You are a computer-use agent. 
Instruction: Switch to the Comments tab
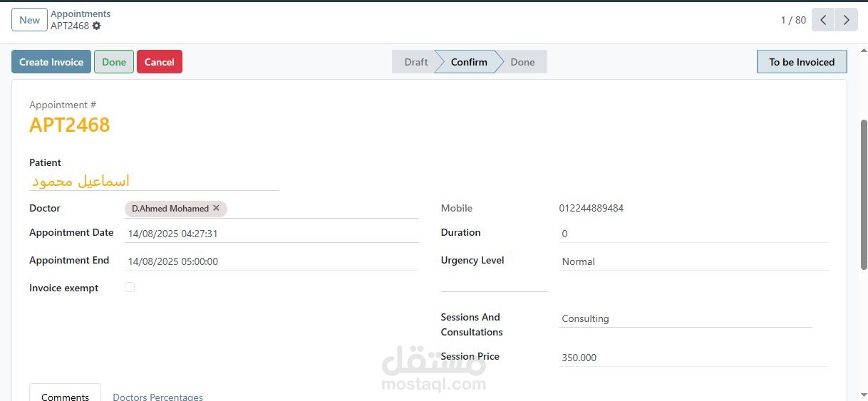pyautogui.click(x=65, y=395)
